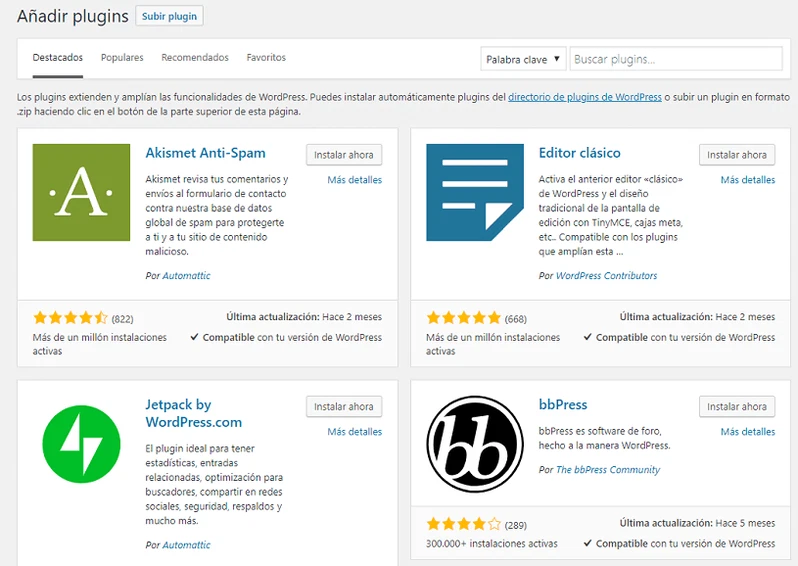The height and width of the screenshot is (566, 798).
Task: Click the Editor clásico plugin icon
Action: [x=475, y=192]
